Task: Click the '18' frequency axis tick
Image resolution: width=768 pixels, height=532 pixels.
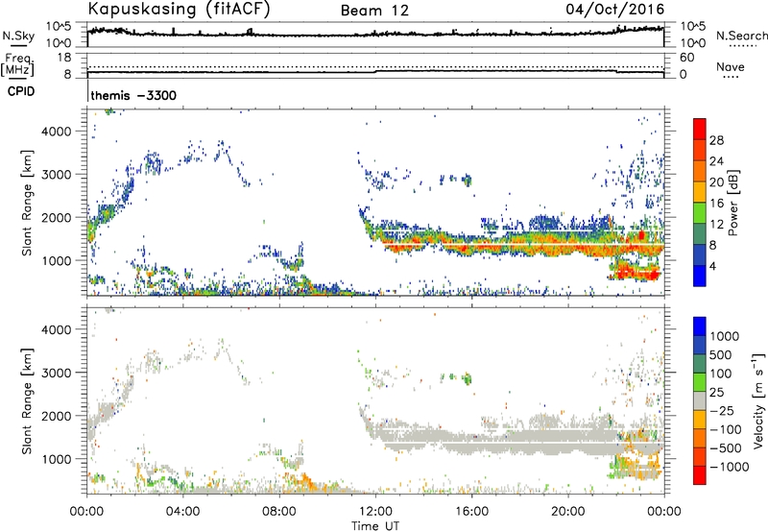Action: click(64, 58)
